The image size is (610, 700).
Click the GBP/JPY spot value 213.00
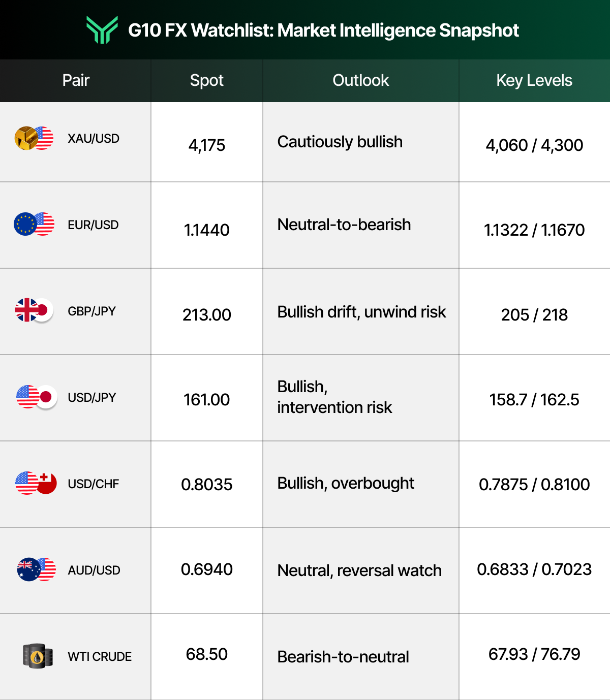pos(206,315)
